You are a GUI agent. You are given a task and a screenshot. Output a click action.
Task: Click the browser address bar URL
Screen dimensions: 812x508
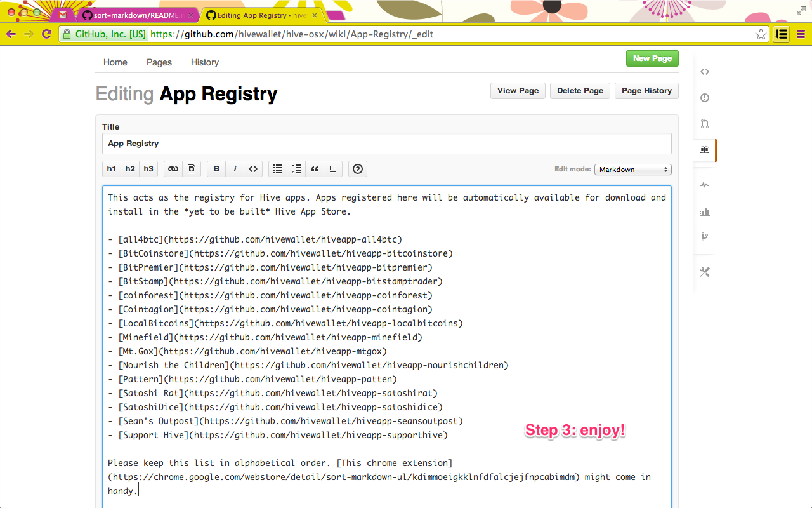click(x=292, y=34)
